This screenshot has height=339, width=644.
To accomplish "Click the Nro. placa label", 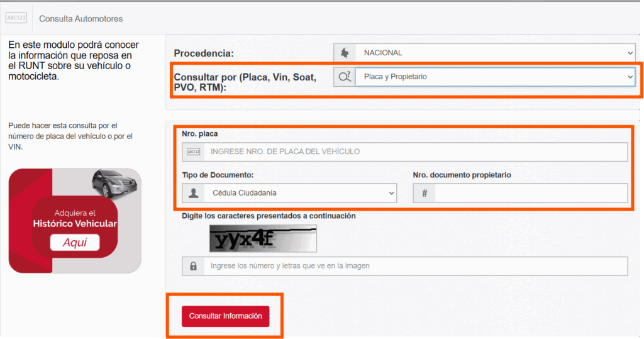I will [x=199, y=133].
